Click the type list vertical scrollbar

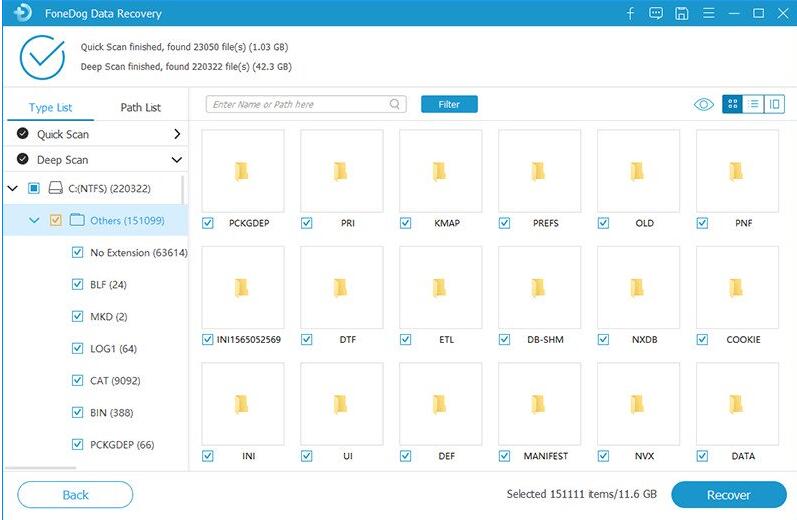pos(182,190)
